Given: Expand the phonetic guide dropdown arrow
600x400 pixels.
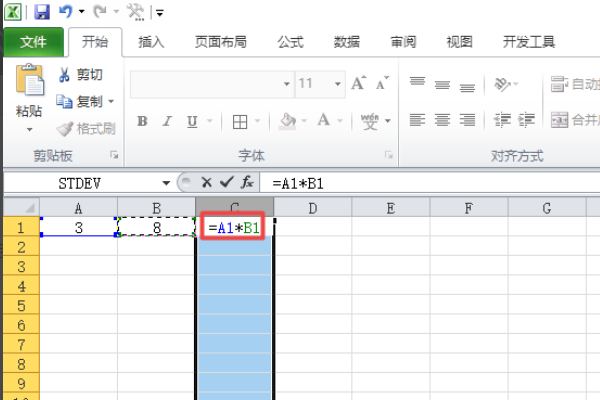Looking at the screenshot, I should pos(388,121).
